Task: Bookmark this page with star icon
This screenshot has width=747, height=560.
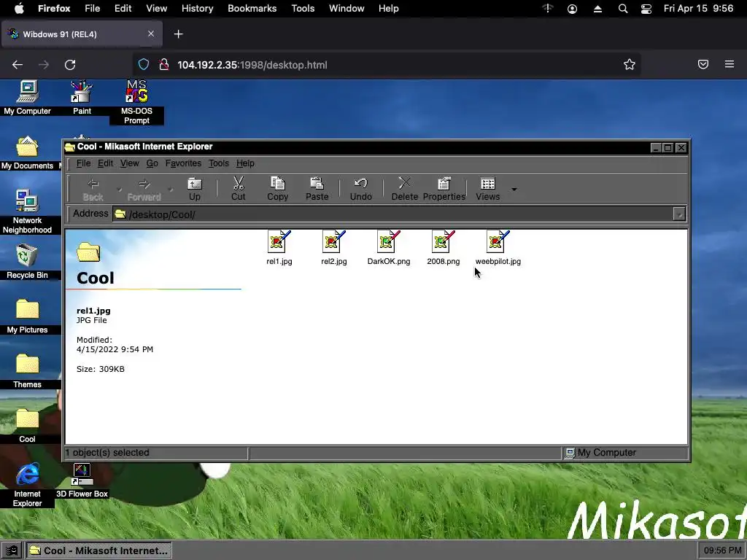Action: pyautogui.click(x=630, y=65)
